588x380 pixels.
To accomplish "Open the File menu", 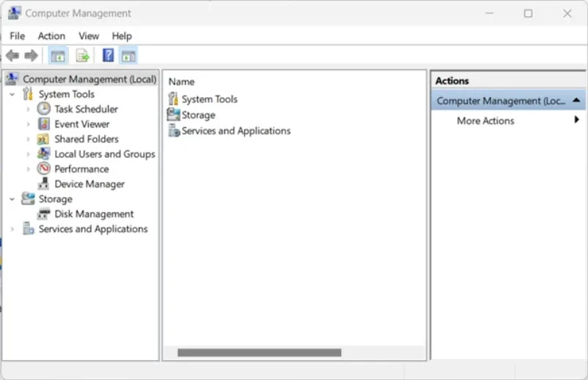I will click(17, 36).
